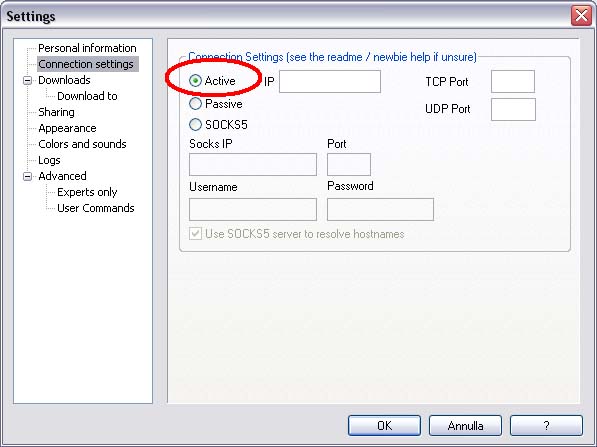
Task: Collapse the Downloads tree node
Action: [27, 80]
